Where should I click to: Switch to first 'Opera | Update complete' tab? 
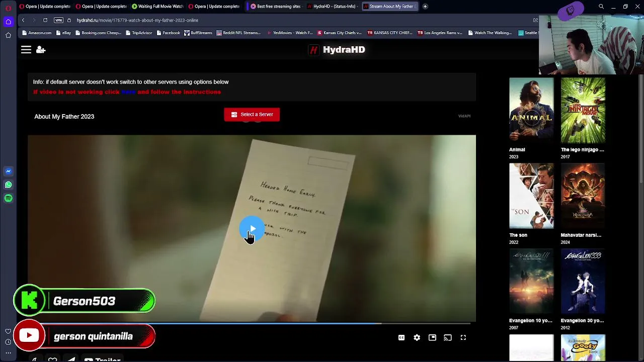click(45, 7)
